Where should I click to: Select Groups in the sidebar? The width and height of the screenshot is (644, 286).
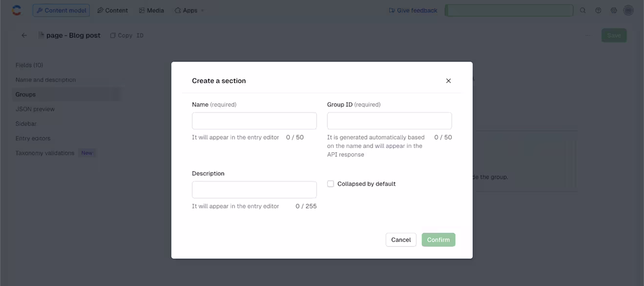[x=66, y=94]
